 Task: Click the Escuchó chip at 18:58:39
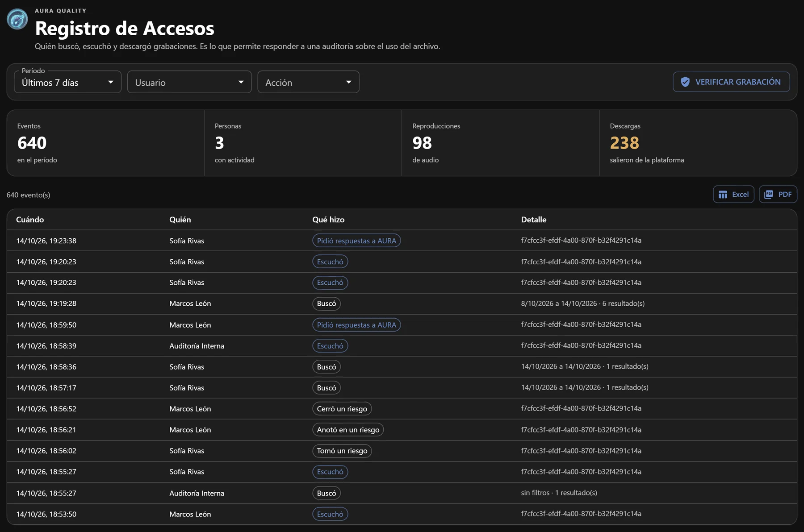tap(330, 346)
